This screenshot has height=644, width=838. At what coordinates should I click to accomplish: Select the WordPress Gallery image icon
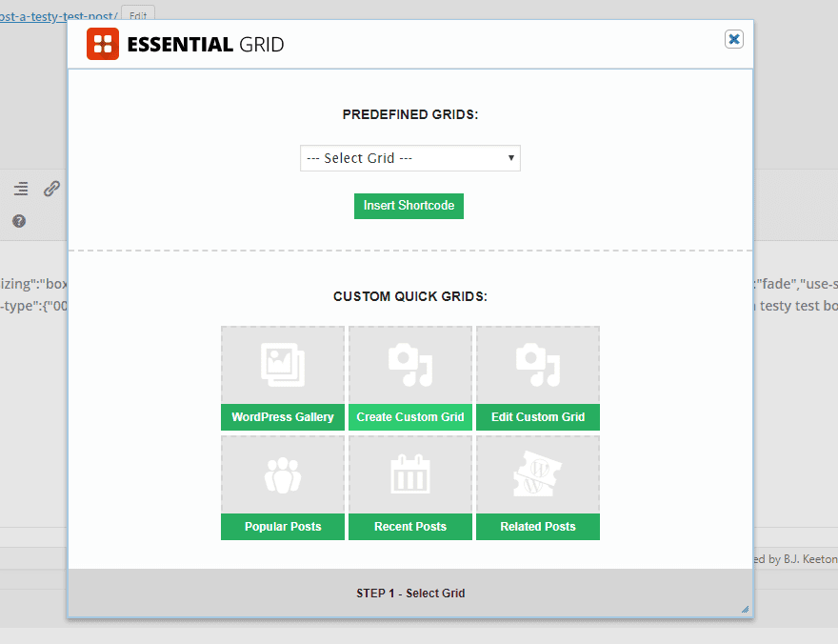(282, 365)
